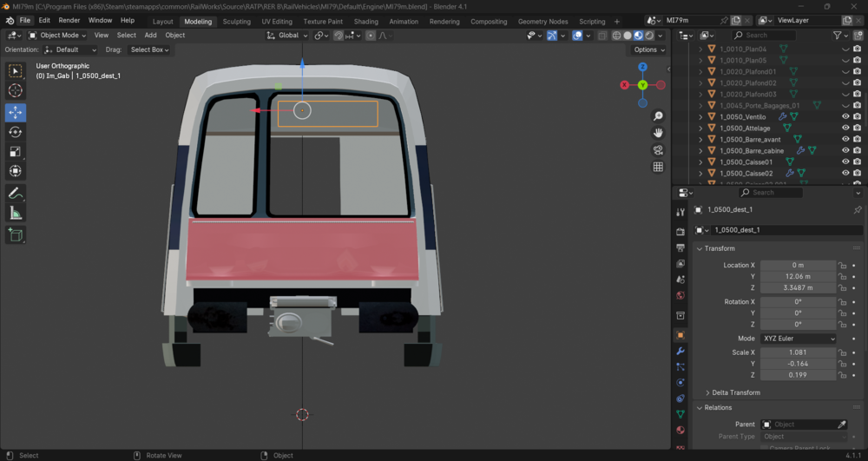The image size is (868, 461).
Task: Select the Scale tool
Action: pos(15,152)
